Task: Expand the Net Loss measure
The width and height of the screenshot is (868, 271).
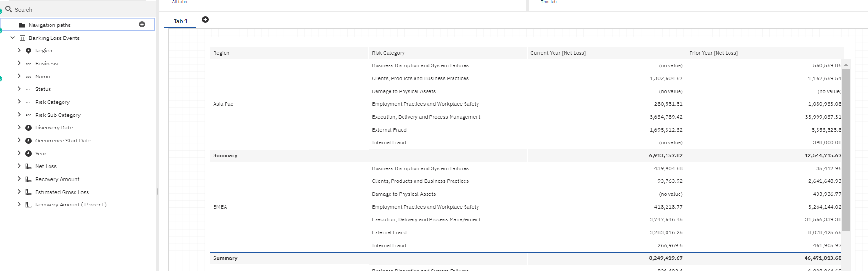Action: [19, 166]
